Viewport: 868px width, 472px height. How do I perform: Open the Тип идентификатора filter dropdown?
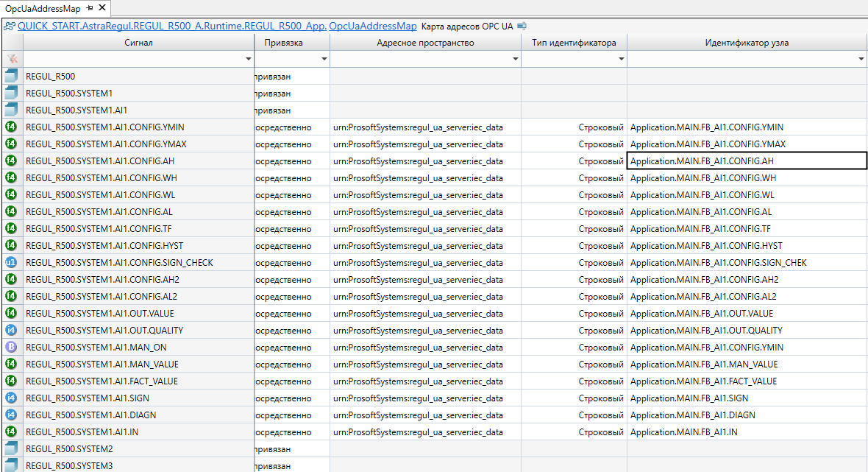(621, 59)
